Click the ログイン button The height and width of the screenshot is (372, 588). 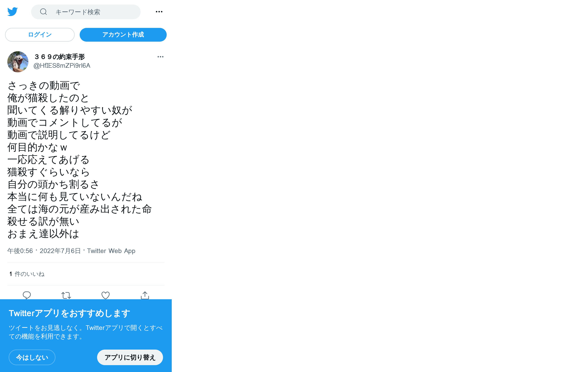pyautogui.click(x=40, y=35)
